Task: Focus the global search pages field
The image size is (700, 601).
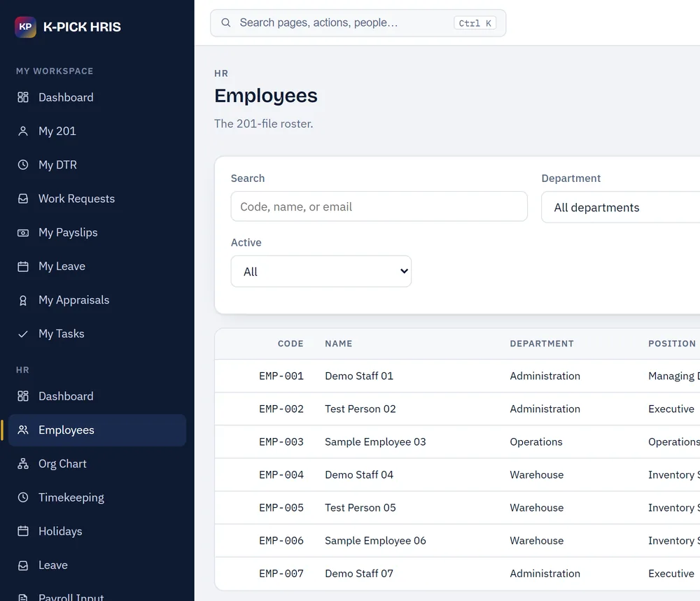Action: 358,23
